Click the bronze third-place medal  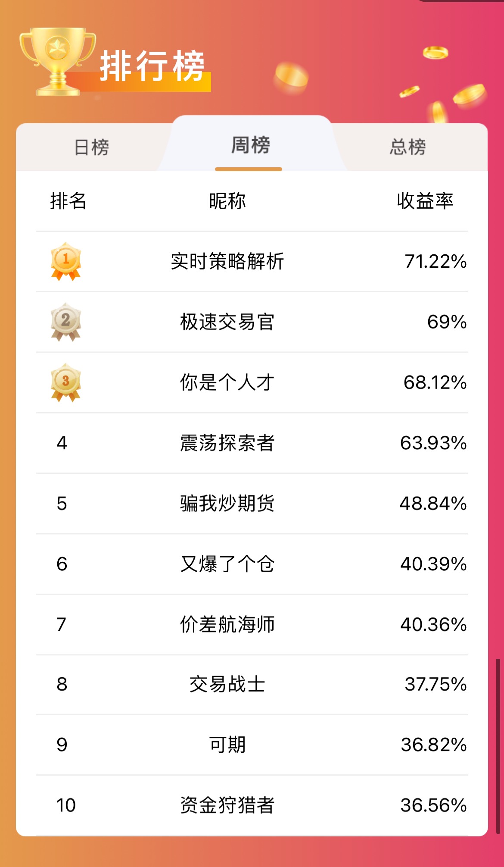click(x=66, y=382)
